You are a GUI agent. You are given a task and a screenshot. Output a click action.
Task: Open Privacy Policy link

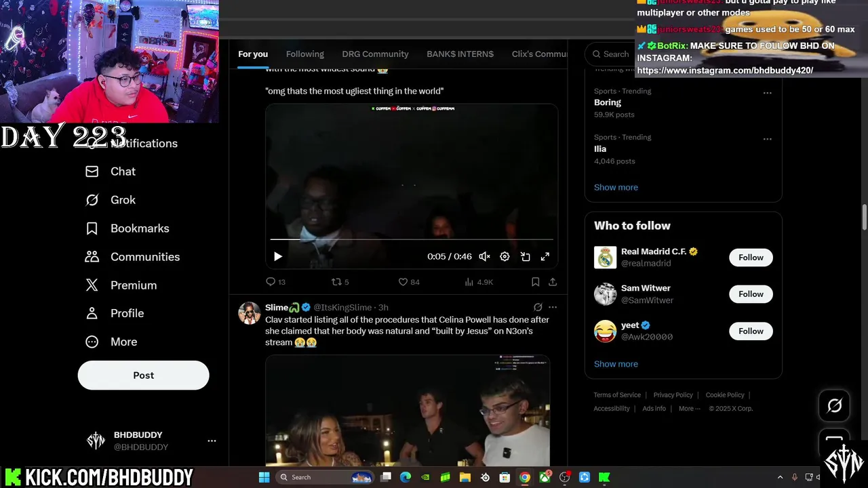tap(673, 395)
